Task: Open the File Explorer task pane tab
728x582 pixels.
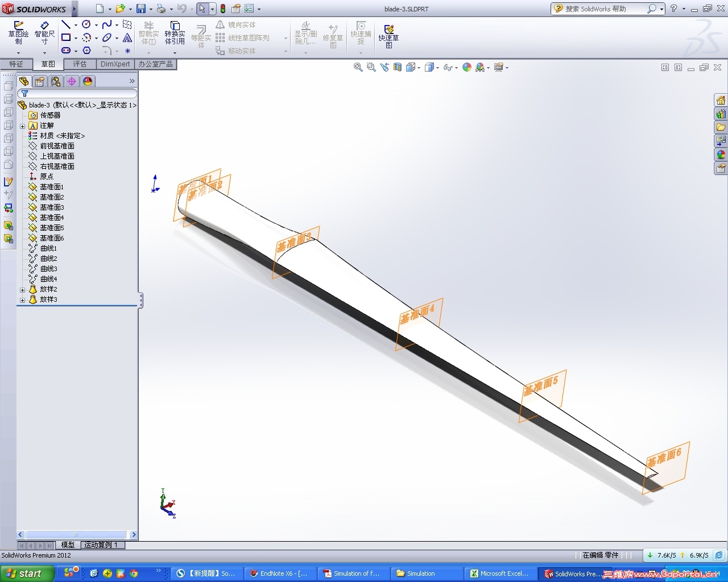Action: 721,127
